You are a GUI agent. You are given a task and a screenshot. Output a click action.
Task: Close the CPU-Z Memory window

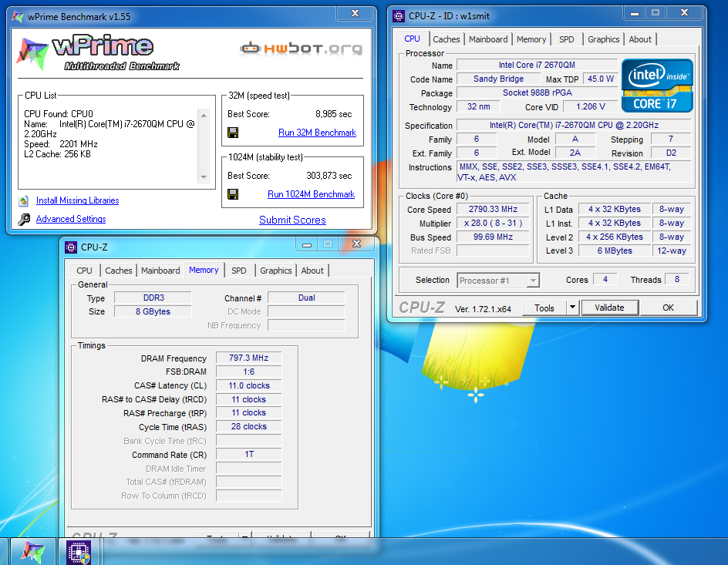click(x=356, y=244)
